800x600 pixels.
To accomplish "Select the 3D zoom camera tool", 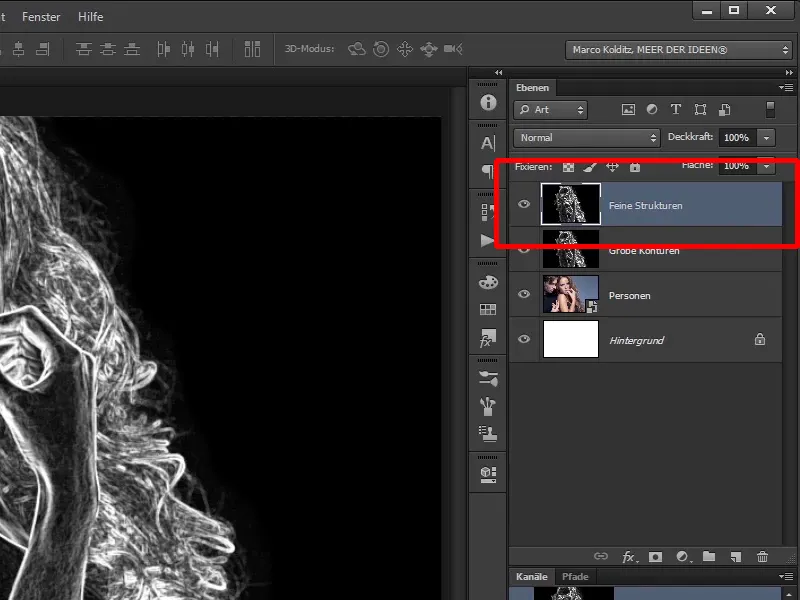I will (453, 49).
